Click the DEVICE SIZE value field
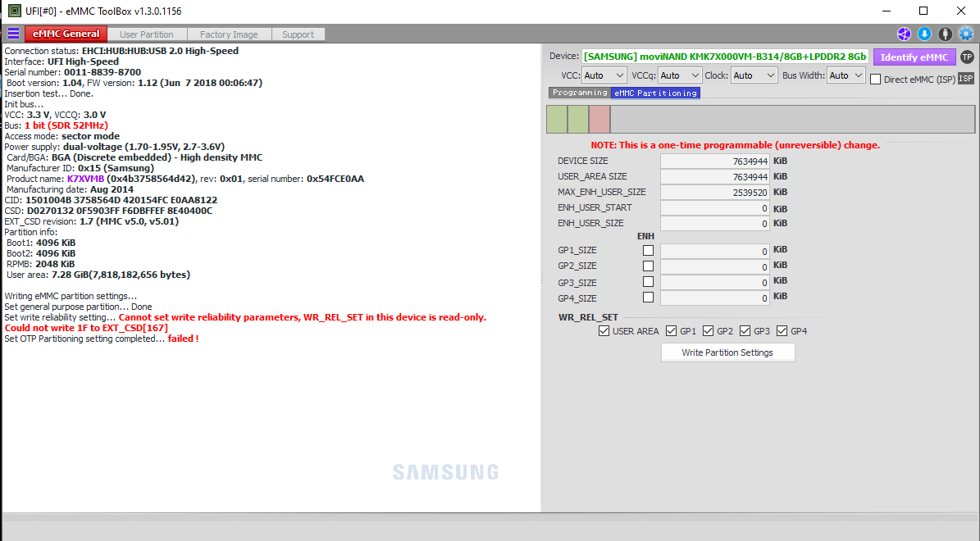Viewport: 980px width, 541px height. (x=715, y=161)
